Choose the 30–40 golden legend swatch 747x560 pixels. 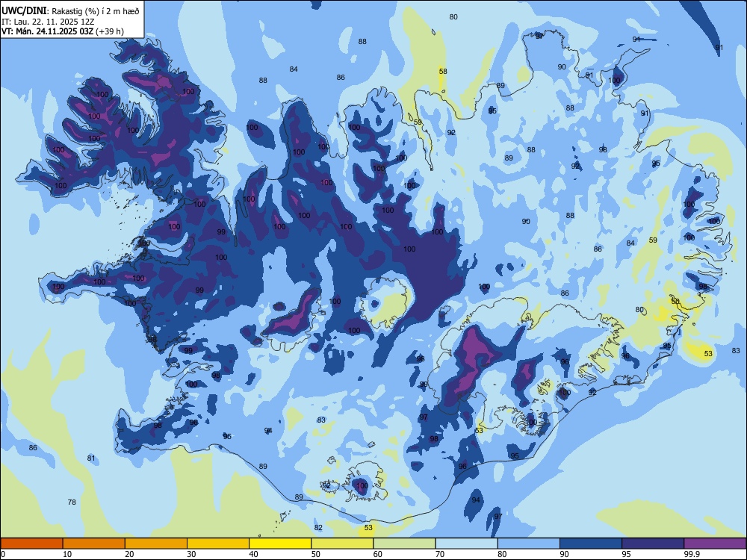coord(218,544)
